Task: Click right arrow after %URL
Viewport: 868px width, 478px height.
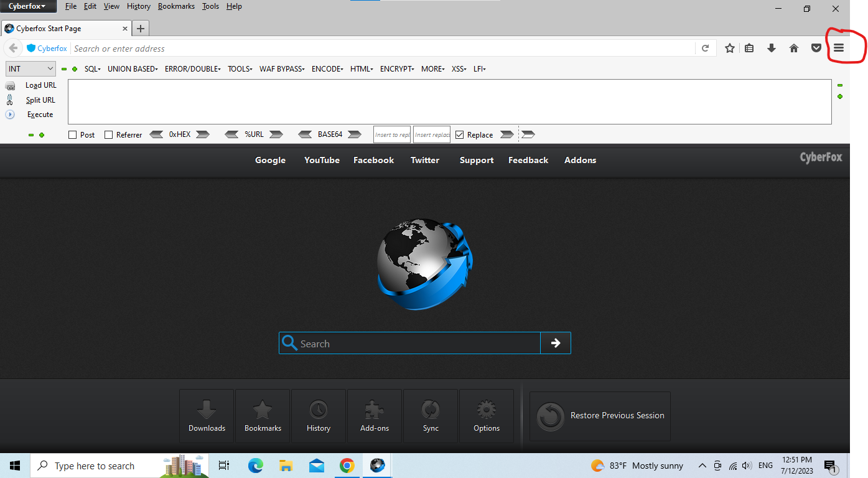Action: tap(276, 134)
